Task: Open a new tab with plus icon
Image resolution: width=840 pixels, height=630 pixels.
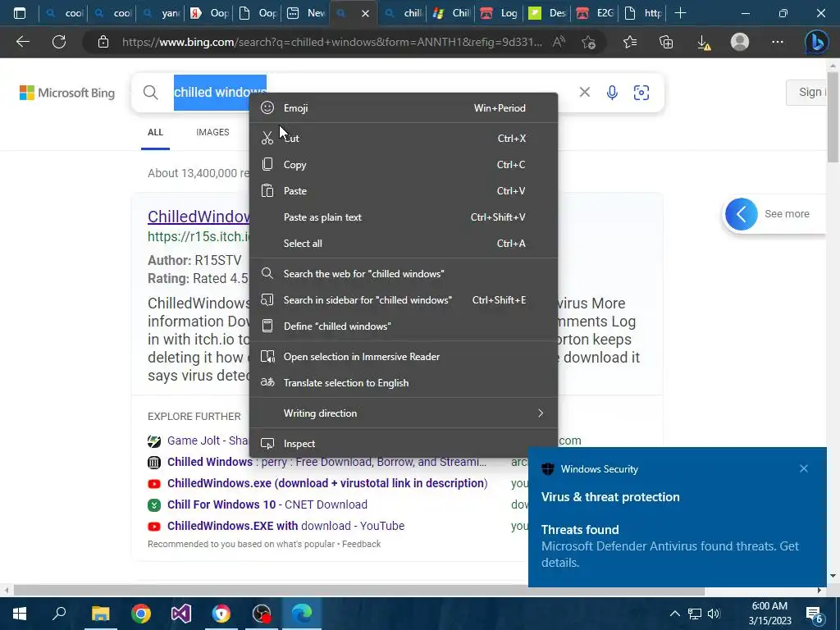Action: [x=680, y=13]
